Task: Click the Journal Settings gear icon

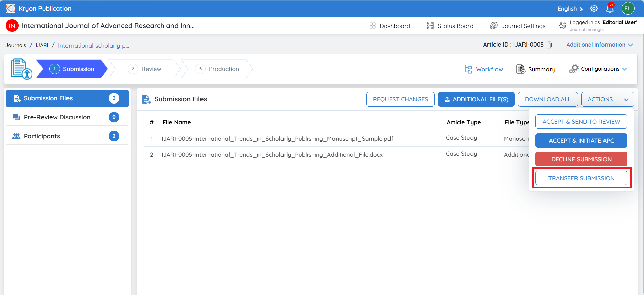Action: point(494,26)
